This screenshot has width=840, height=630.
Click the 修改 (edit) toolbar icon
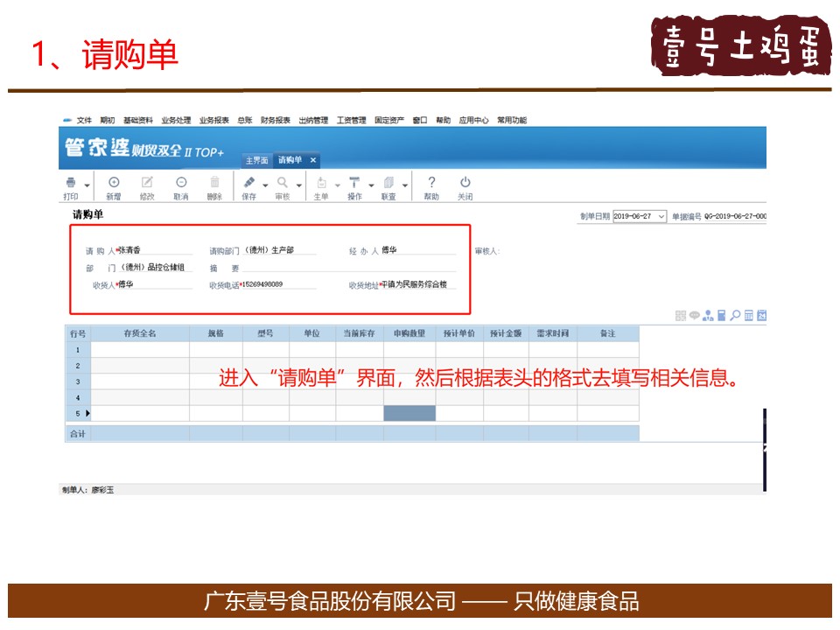[x=147, y=183]
